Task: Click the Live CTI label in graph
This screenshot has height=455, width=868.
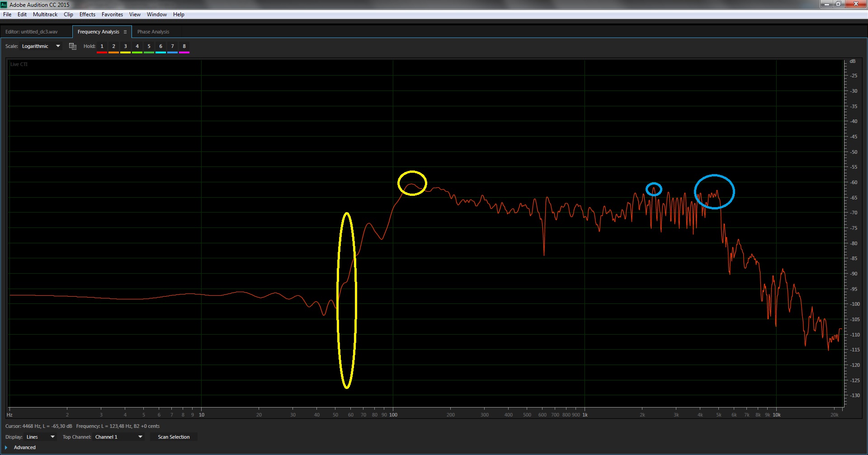Action: (19, 64)
